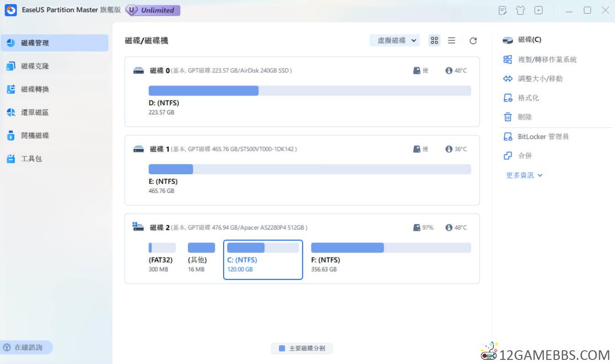This screenshot has height=364, width=615.
Task: Select the E: (NTFS) partition bar
Action: click(x=310, y=169)
